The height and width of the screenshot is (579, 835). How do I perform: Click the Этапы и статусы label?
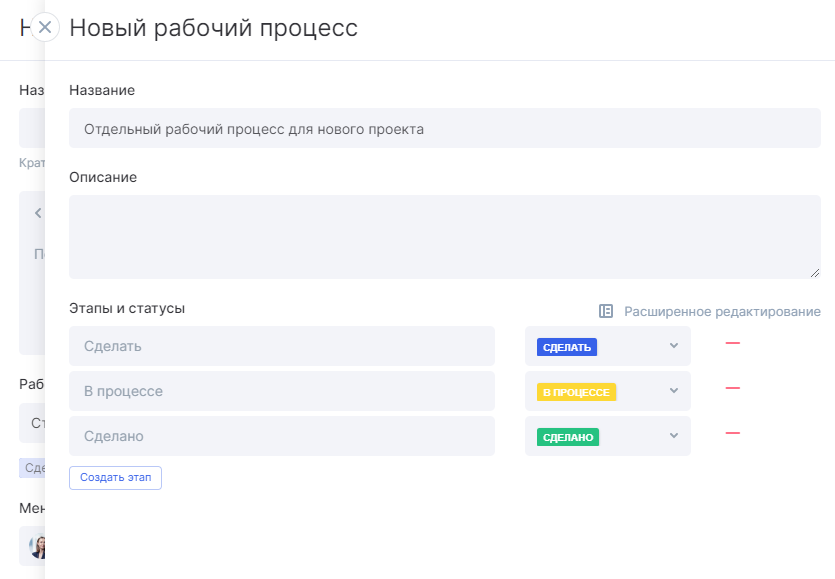tap(127, 308)
